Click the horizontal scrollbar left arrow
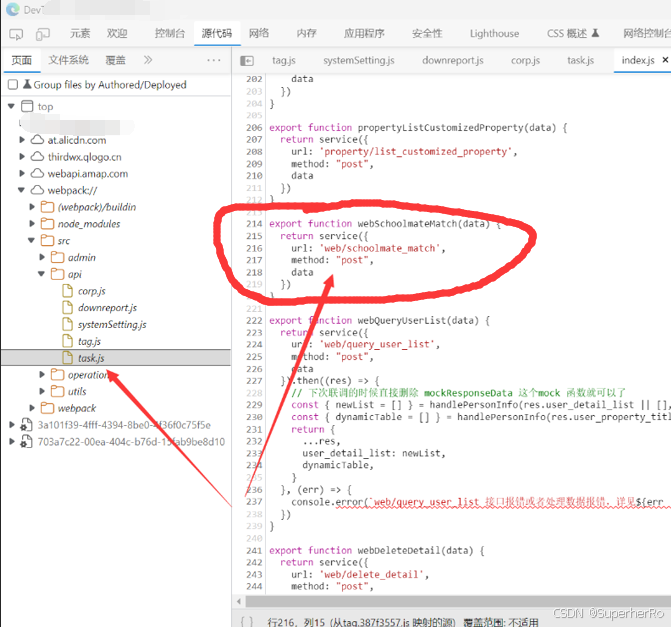The width and height of the screenshot is (671, 627). (x=238, y=602)
